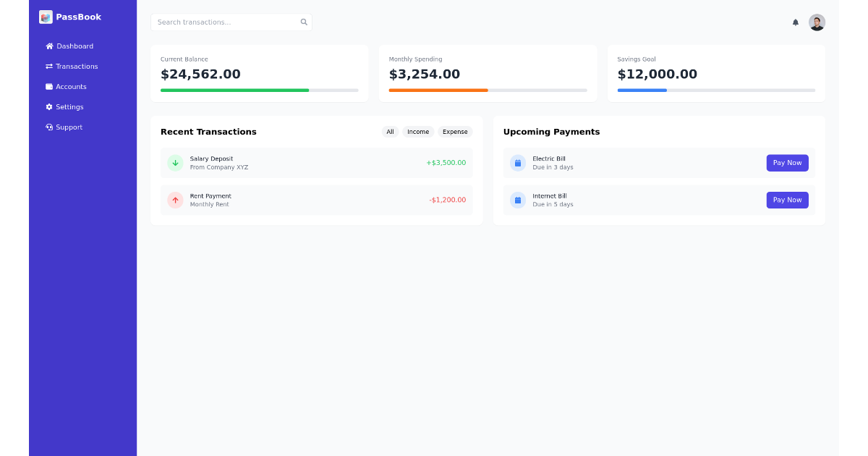Pay Now for the Electric Bill
The image size is (868, 456).
(x=787, y=163)
